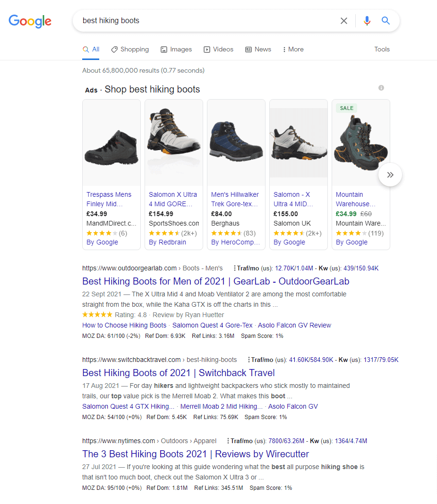This screenshot has height=504, width=437.
Task: Click the 'About 65,800,000 results' text
Action: coord(143,70)
